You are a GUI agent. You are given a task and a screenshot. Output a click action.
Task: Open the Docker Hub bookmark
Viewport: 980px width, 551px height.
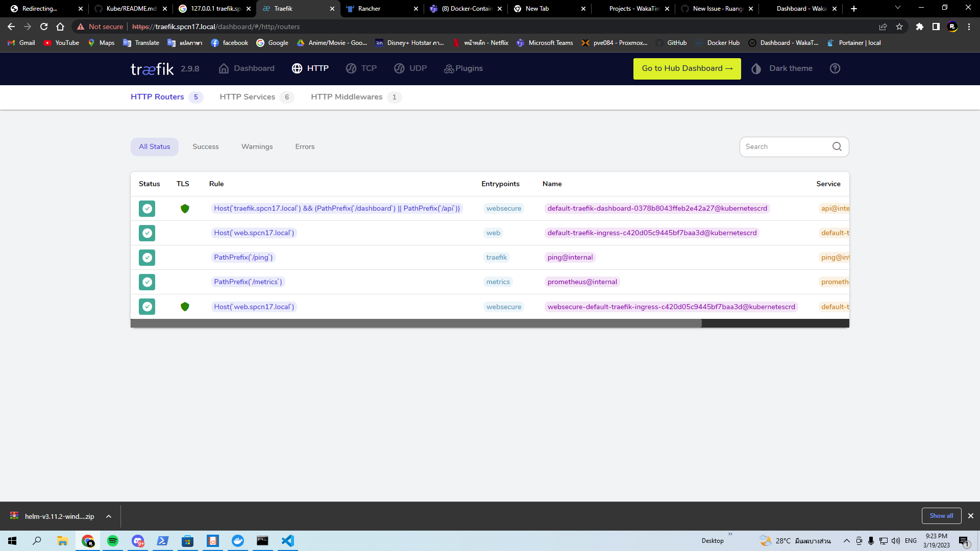pos(717,43)
